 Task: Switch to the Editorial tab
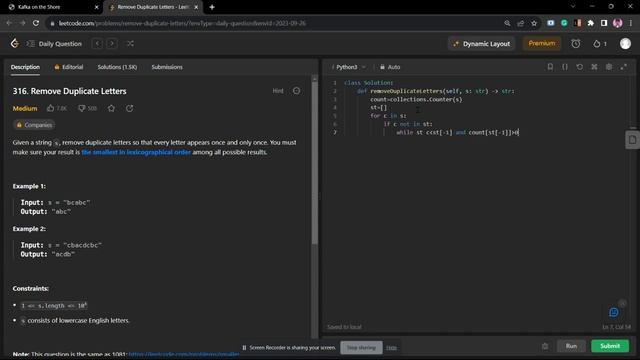69,67
